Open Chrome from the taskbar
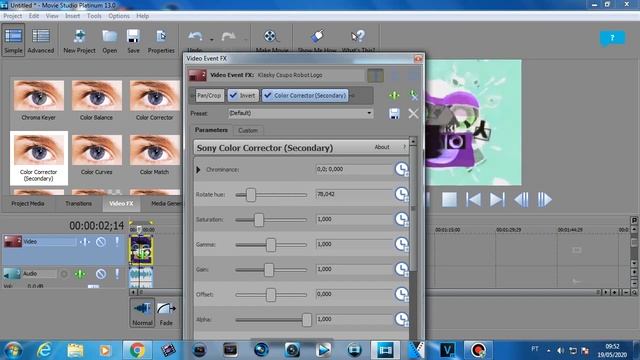This screenshot has height=360, width=640. [x=137, y=350]
